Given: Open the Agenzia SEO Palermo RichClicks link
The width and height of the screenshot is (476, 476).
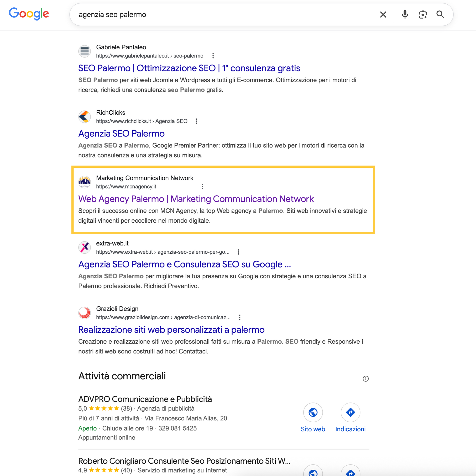Looking at the screenshot, I should click(121, 133).
